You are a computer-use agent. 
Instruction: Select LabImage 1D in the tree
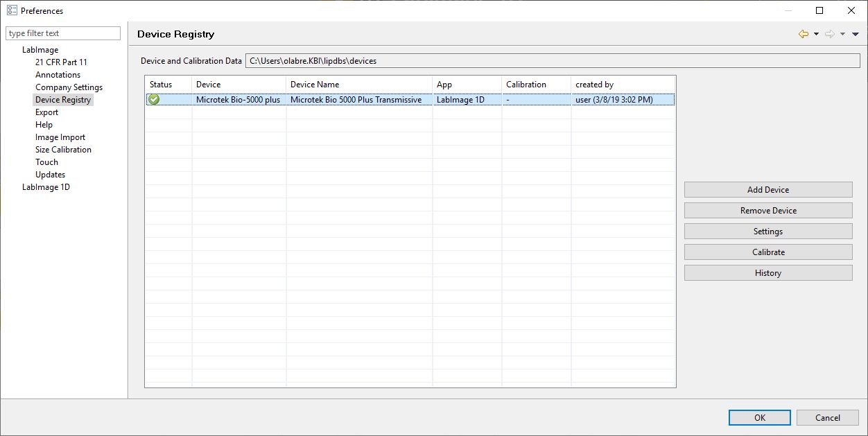(x=46, y=187)
